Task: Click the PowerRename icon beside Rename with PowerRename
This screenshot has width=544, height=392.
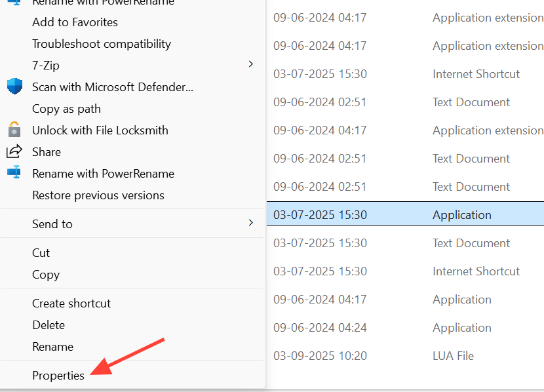Action: 14,172
